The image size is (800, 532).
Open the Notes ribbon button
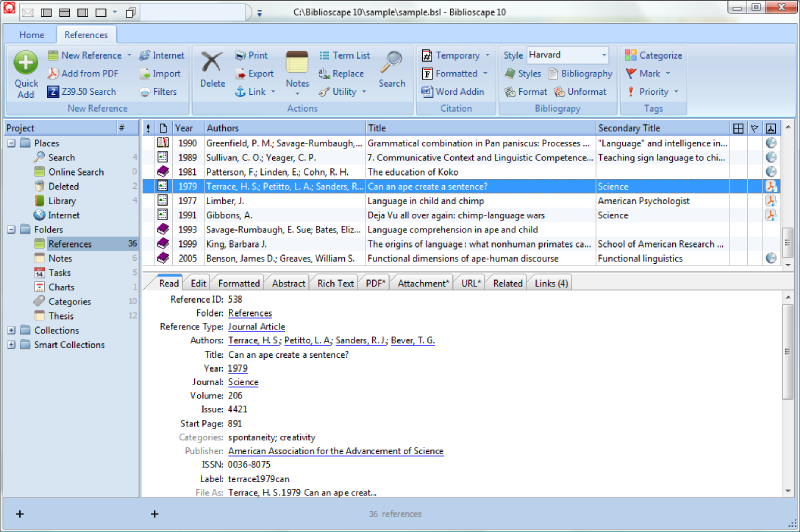point(297,73)
